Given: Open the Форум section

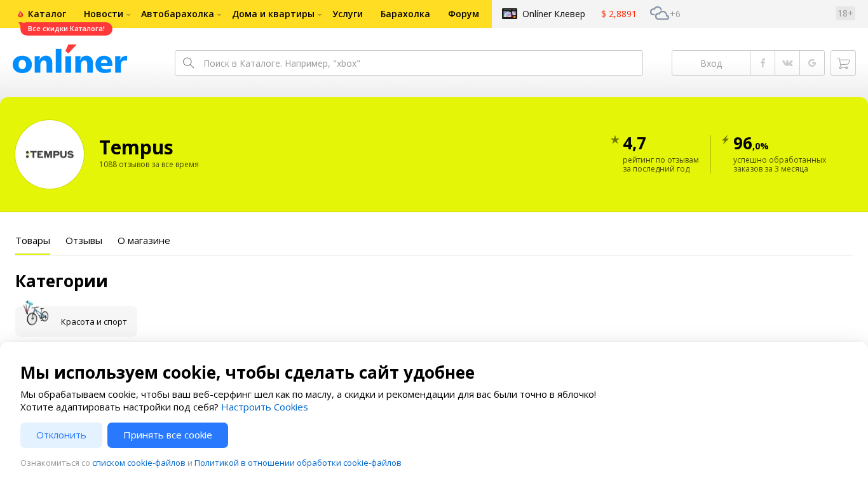Looking at the screenshot, I should [x=463, y=13].
